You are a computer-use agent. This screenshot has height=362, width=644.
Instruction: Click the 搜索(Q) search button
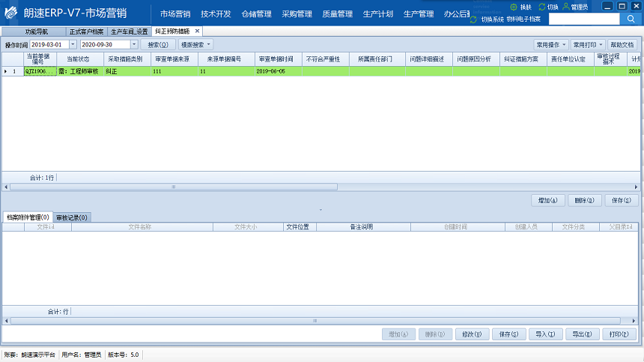[x=158, y=45]
